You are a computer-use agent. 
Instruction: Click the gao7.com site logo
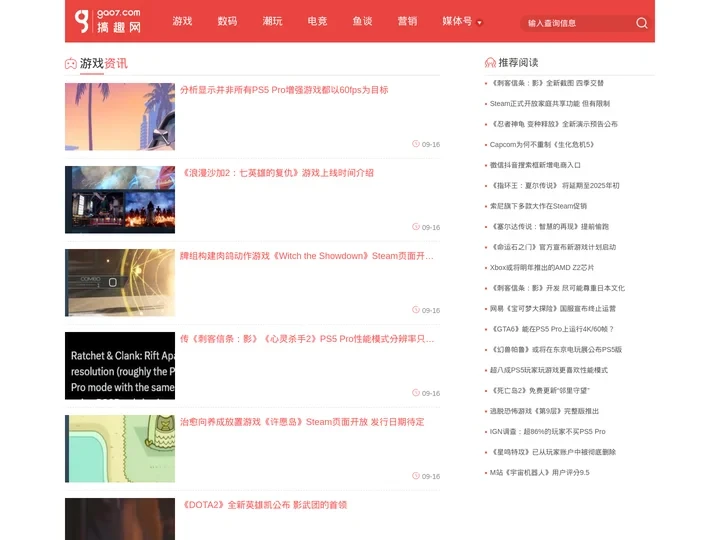(108, 21)
